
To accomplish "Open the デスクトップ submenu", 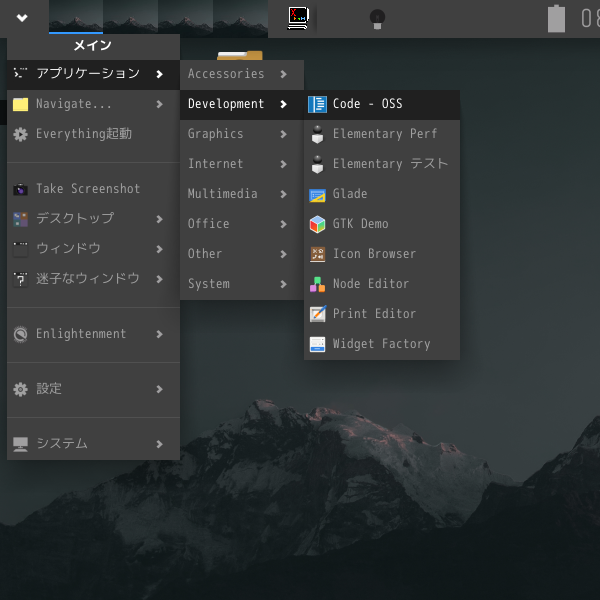I will (93, 219).
